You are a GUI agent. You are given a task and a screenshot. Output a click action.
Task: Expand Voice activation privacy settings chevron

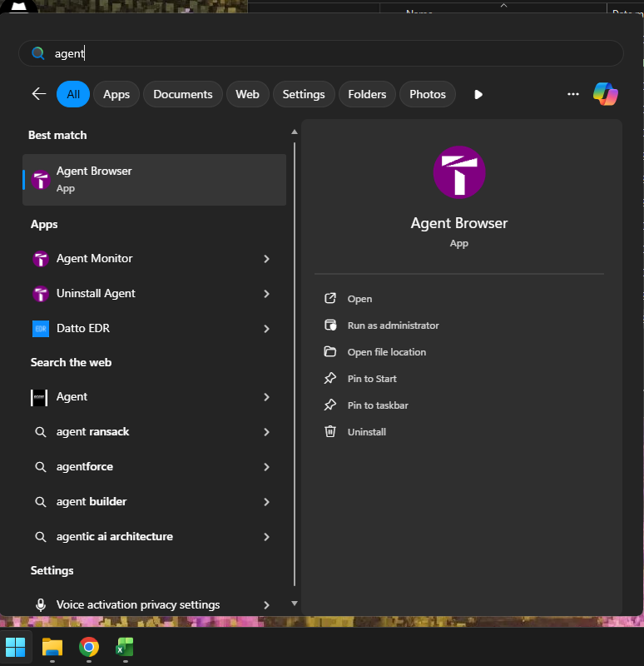click(266, 605)
